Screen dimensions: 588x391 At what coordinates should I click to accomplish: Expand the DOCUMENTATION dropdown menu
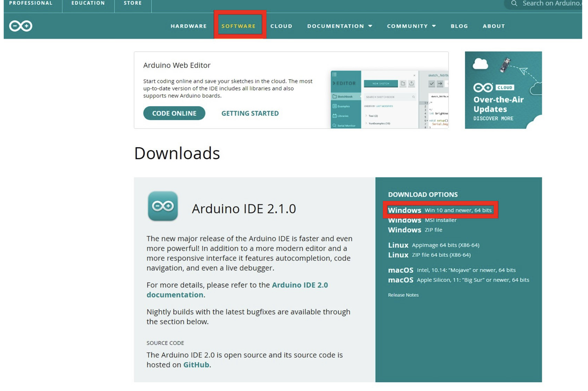coord(340,26)
